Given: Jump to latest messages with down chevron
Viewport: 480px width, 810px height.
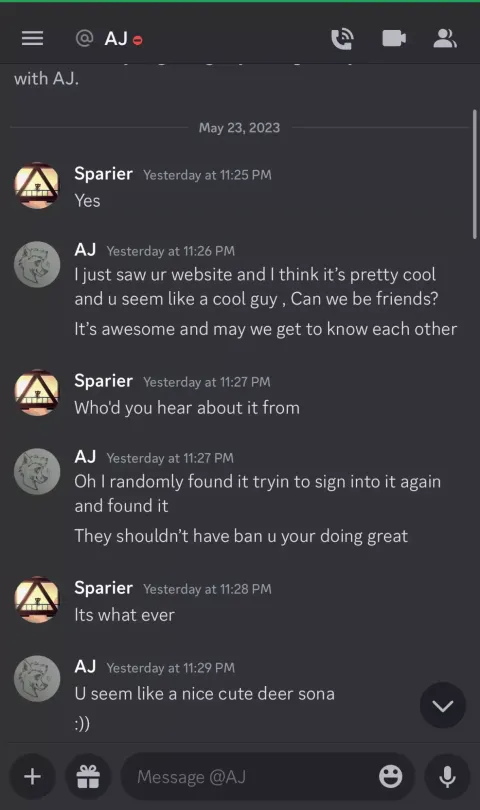Looking at the screenshot, I should 443,705.
